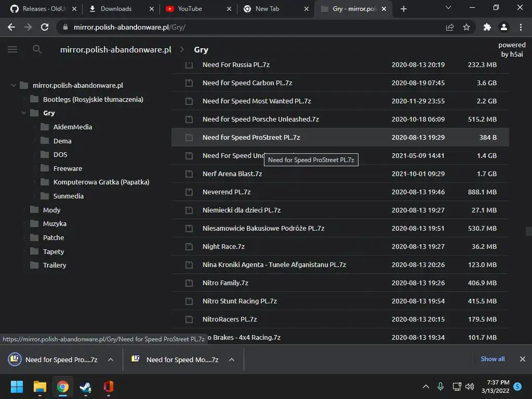
Task: Collapse the Gry folder in the tree
Action: click(x=24, y=113)
